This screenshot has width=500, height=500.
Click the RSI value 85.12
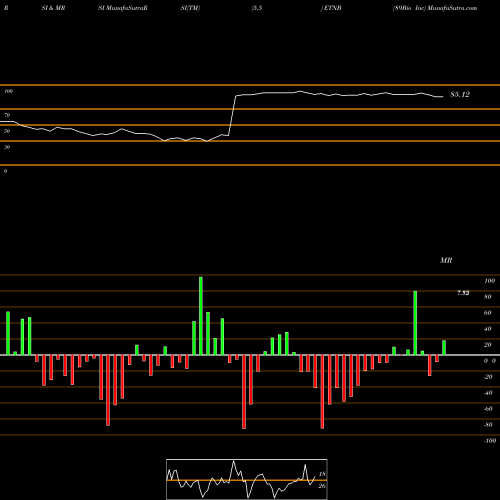coord(460,95)
